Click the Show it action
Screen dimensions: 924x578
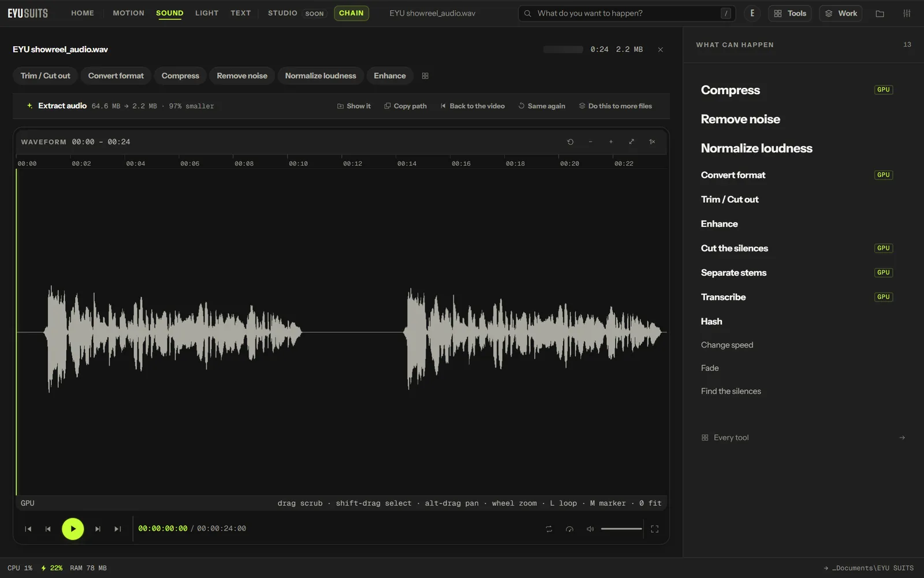pos(353,106)
